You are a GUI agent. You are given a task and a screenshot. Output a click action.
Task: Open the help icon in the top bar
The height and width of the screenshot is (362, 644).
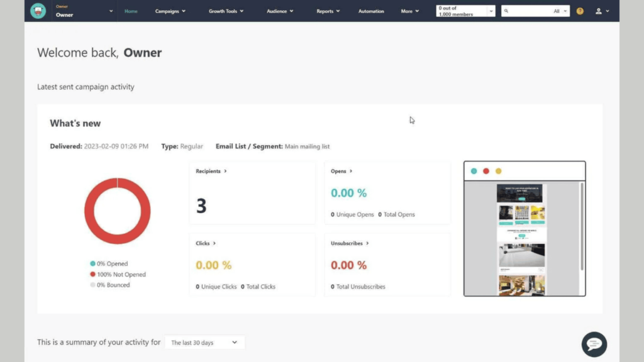pyautogui.click(x=579, y=11)
